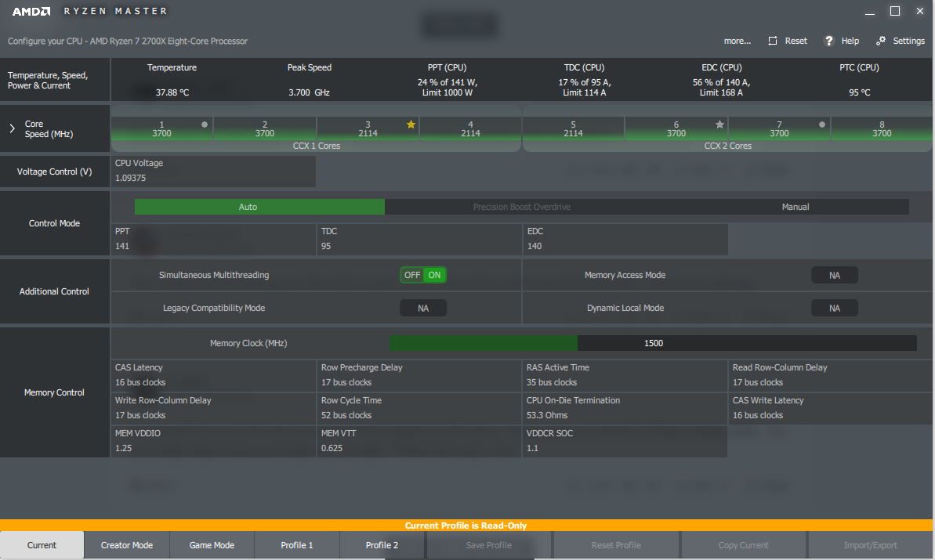Click gold star on core 3

411,124
